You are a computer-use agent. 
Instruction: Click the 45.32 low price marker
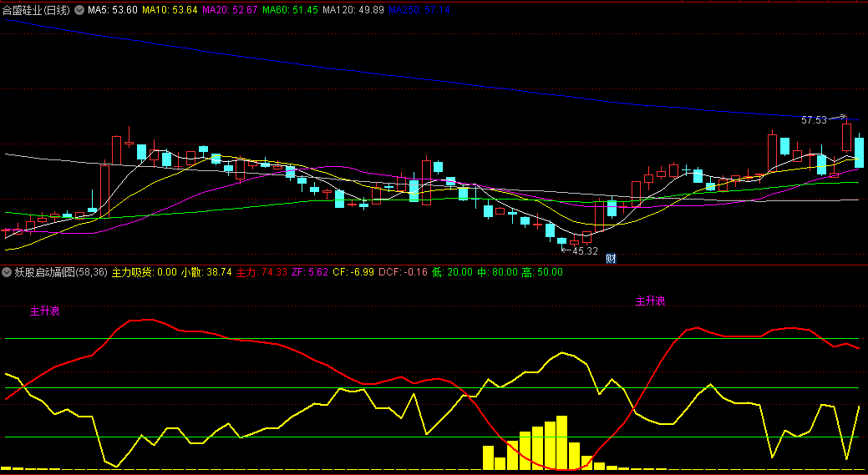click(x=585, y=251)
